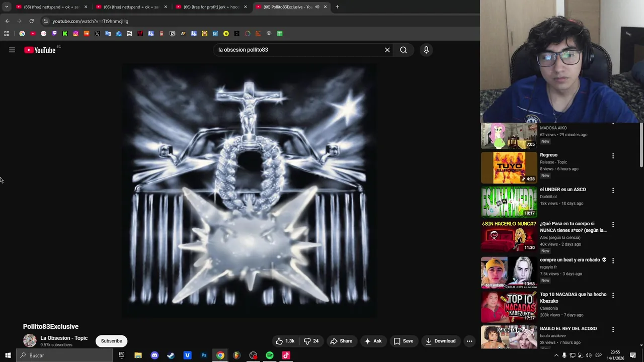Open the system volume speaker icon
This screenshot has width=644, height=362.
(589, 355)
